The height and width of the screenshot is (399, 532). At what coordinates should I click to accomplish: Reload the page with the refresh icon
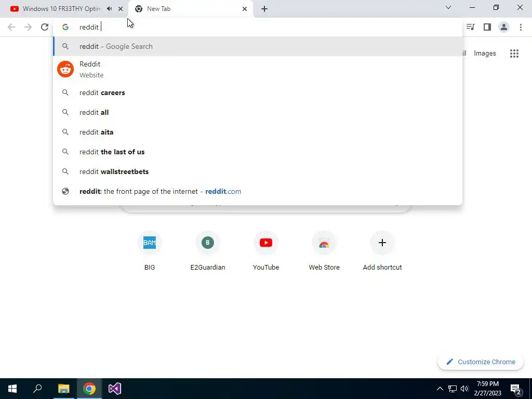click(45, 27)
